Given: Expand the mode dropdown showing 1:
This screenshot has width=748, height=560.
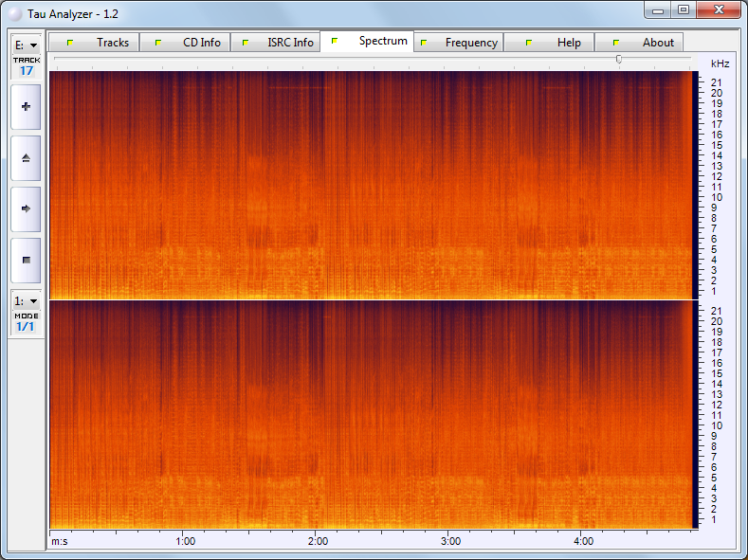Looking at the screenshot, I should coord(26,300).
